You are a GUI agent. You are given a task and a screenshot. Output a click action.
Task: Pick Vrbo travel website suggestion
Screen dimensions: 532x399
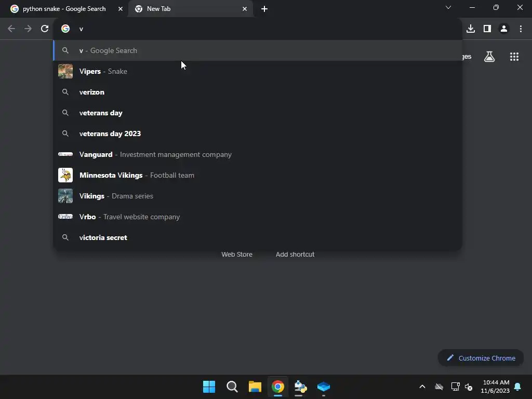point(258,217)
